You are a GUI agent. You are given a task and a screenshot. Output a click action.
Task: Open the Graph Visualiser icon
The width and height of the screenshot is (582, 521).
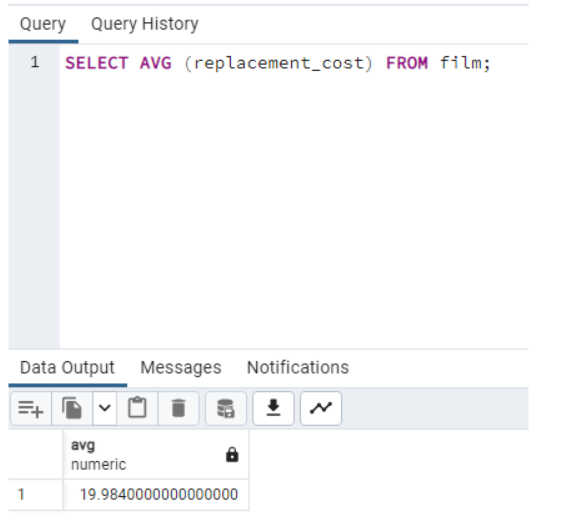pos(321,409)
